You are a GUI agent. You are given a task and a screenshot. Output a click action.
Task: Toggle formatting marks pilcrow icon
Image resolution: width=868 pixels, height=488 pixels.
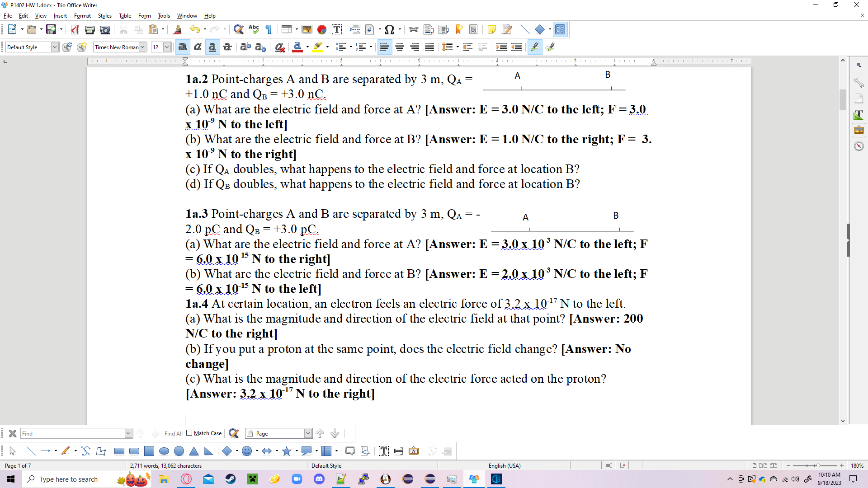point(269,30)
